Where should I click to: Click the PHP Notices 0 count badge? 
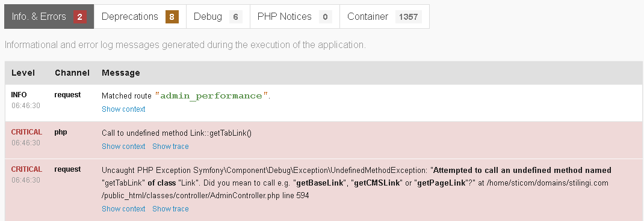tap(325, 17)
